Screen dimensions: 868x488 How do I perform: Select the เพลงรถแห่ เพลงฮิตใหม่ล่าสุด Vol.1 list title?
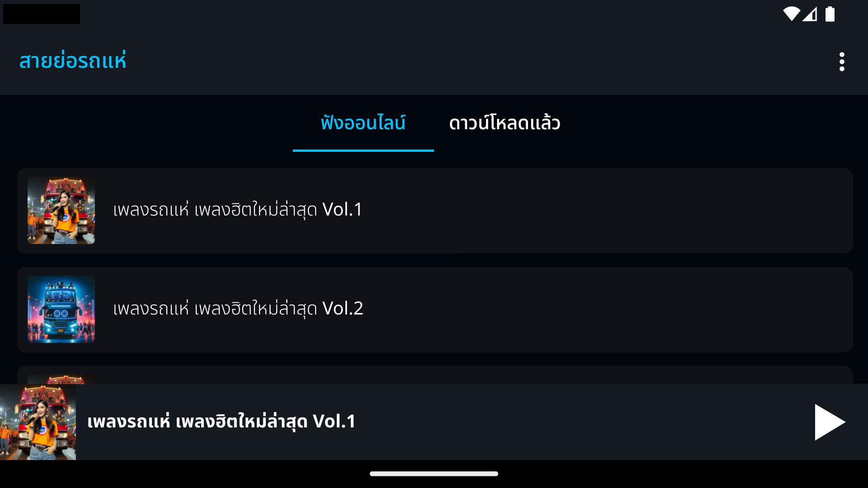pyautogui.click(x=238, y=210)
